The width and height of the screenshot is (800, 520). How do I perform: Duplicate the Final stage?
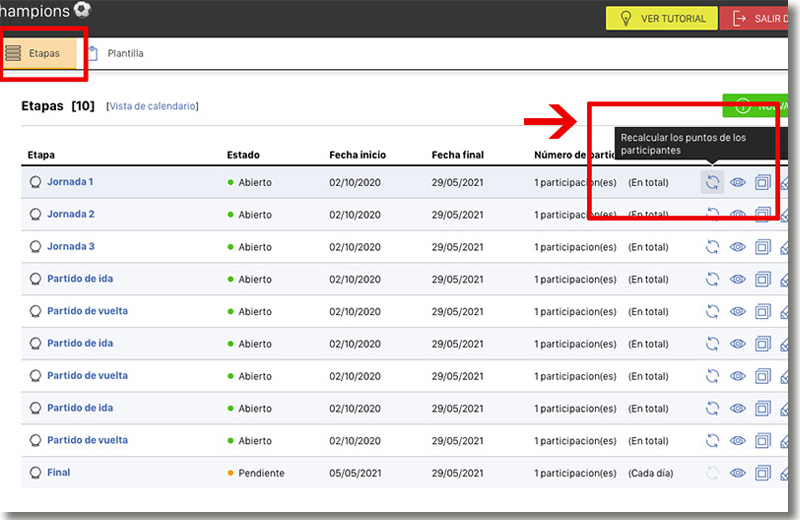point(763,473)
